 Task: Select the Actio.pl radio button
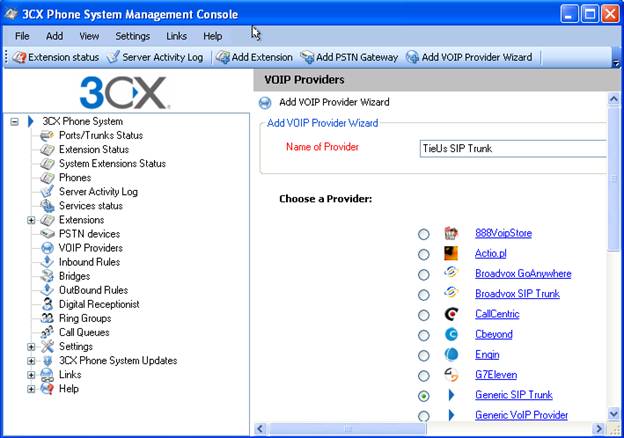(x=423, y=254)
